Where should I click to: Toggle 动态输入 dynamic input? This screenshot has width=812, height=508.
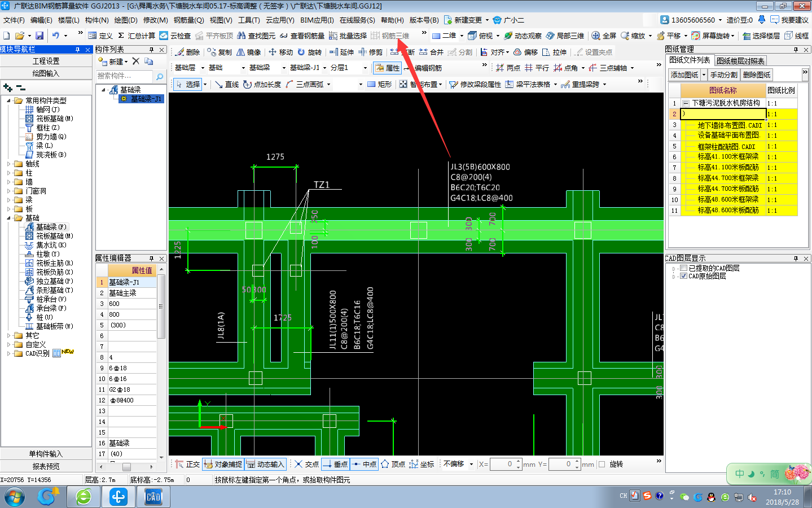(x=265, y=464)
